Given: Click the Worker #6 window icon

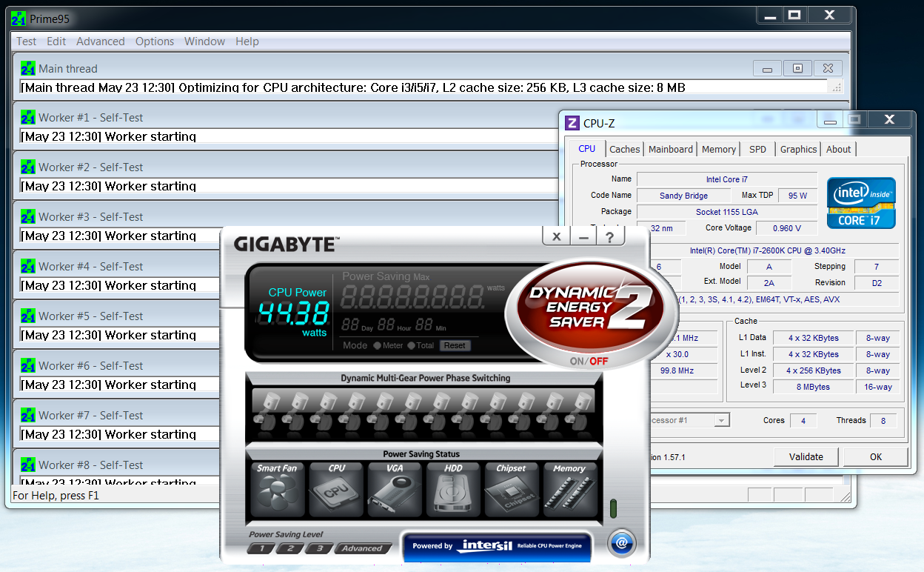Looking at the screenshot, I should pyautogui.click(x=28, y=365).
